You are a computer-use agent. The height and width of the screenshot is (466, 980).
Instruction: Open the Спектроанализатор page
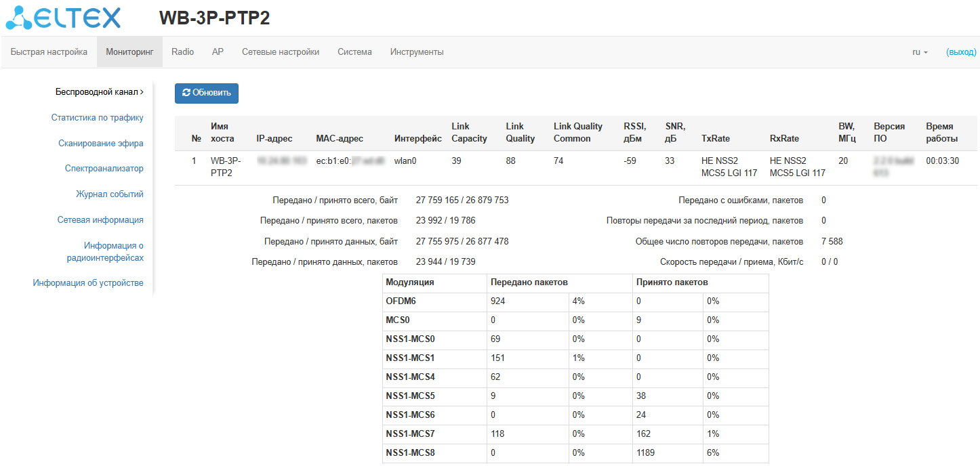pos(104,169)
